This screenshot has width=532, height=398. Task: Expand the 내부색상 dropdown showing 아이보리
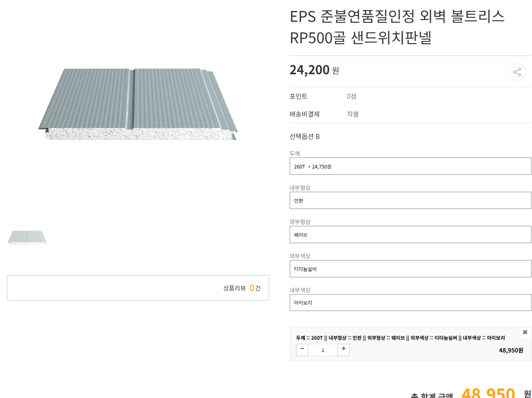coord(410,302)
